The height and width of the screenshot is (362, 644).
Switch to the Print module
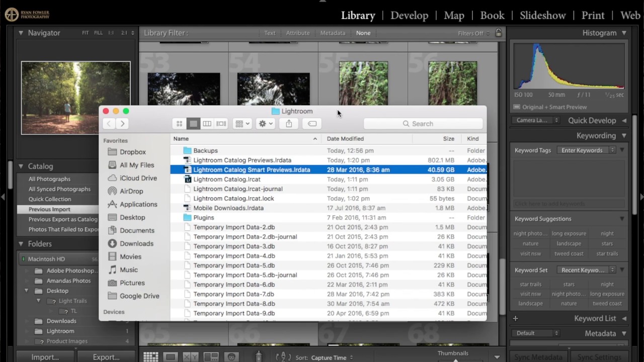pyautogui.click(x=593, y=15)
